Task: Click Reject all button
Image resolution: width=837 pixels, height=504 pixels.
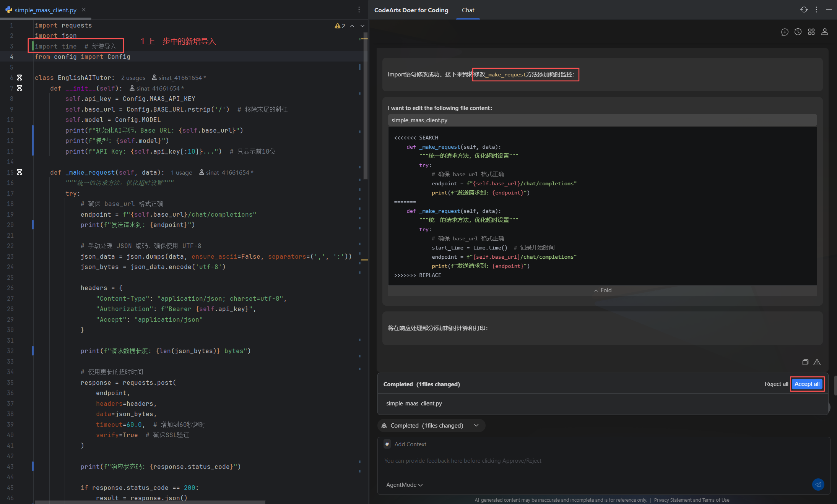Action: tap(776, 384)
